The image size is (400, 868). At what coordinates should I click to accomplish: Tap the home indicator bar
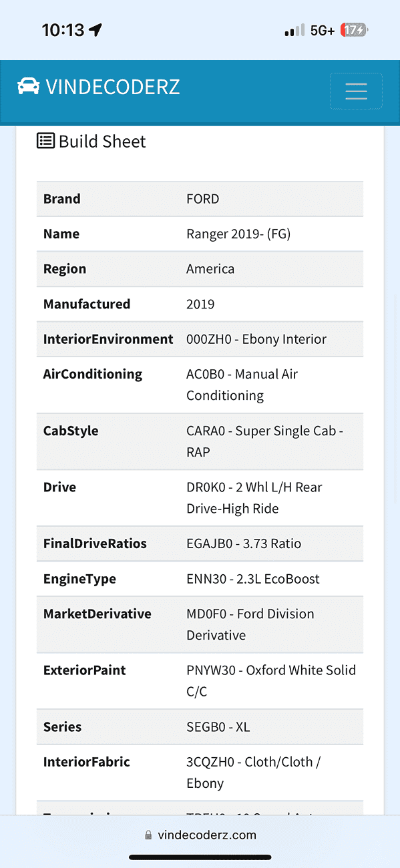pos(200,857)
